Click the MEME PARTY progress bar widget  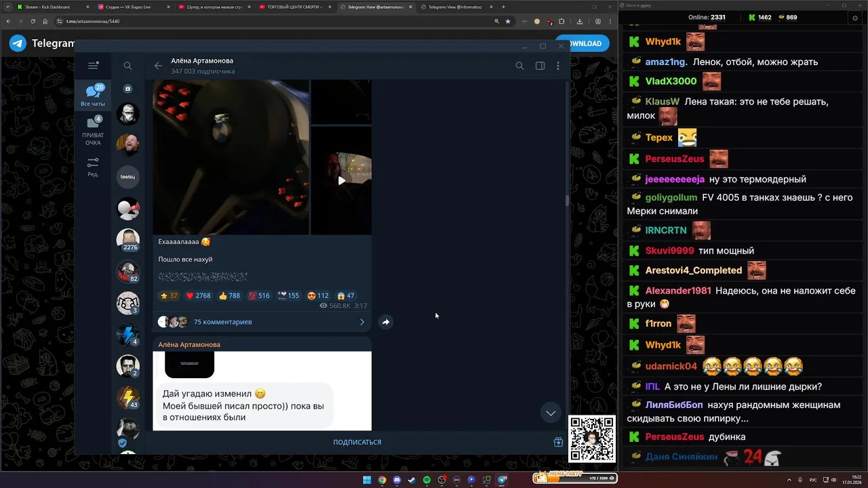point(574,477)
